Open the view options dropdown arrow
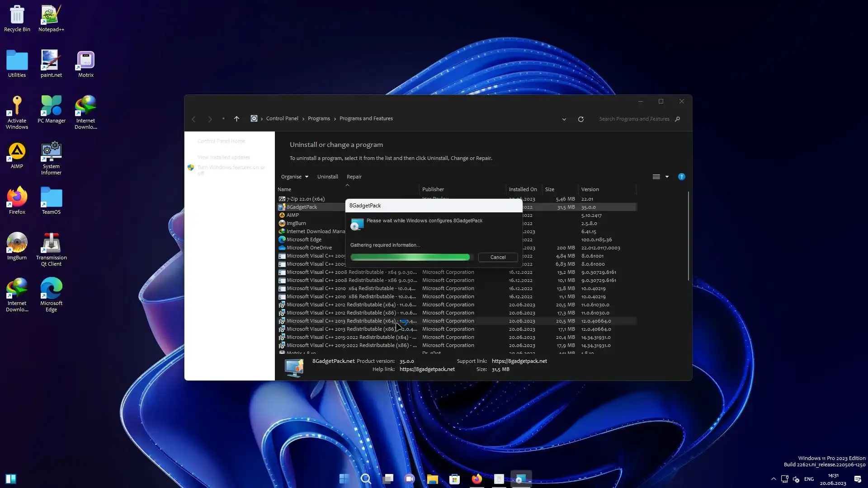 point(667,177)
